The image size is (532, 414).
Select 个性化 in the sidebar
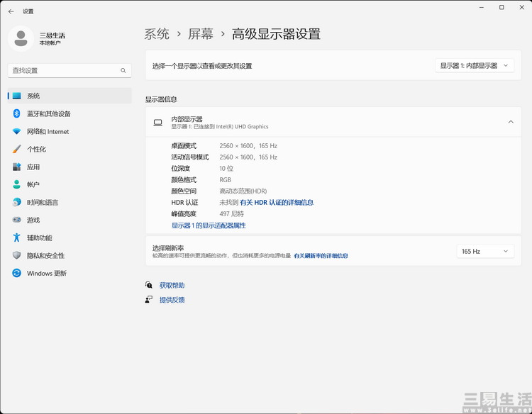pos(36,149)
